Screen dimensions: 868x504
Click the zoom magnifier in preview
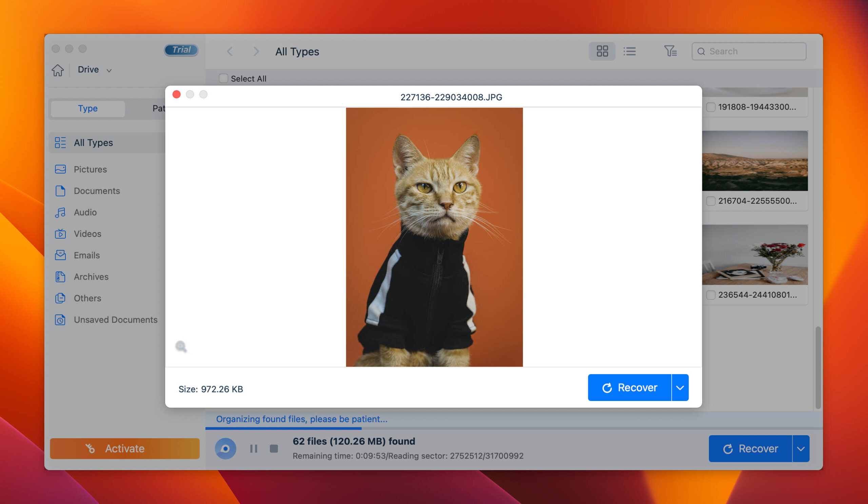181,346
